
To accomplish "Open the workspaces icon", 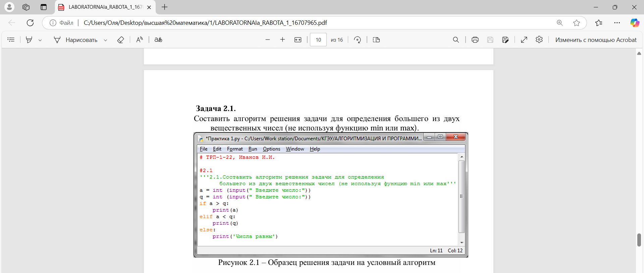I will [x=26, y=7].
